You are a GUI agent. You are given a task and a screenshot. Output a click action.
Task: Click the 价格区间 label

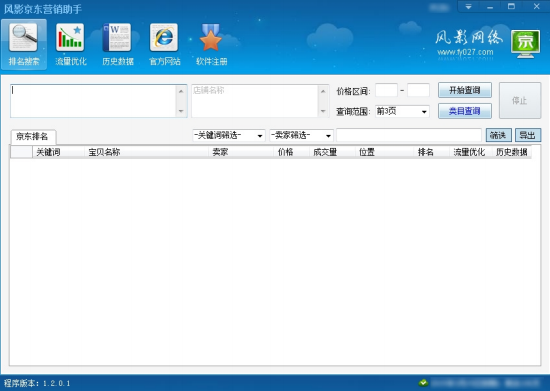pos(353,92)
